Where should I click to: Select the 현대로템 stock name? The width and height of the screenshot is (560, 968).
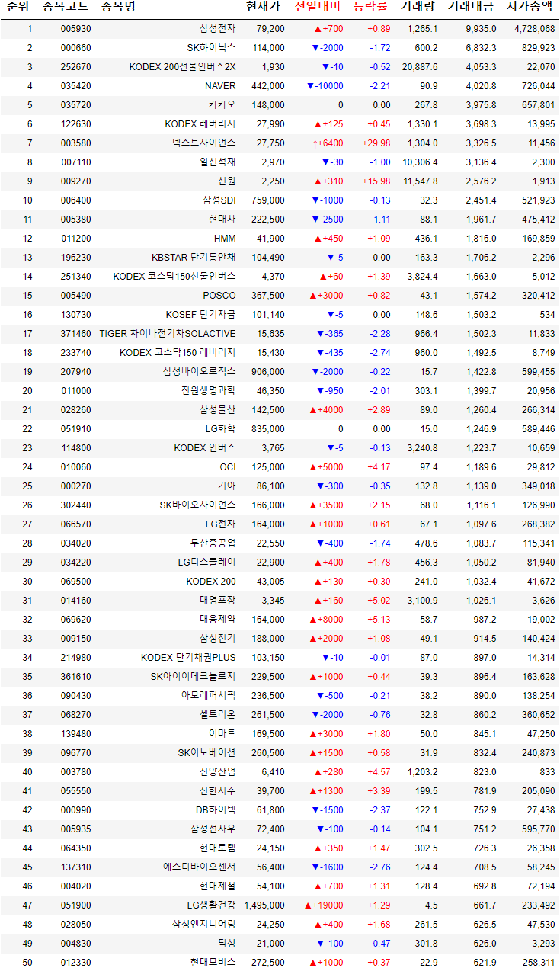click(217, 848)
